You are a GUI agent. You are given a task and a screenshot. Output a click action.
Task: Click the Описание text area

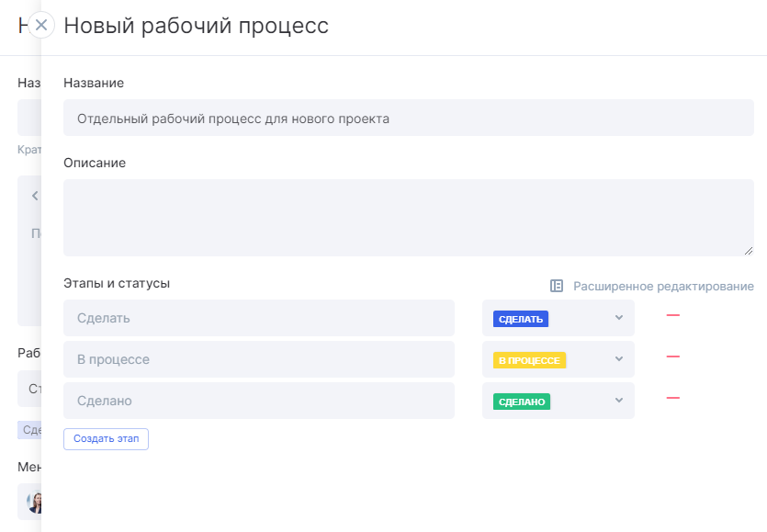[x=409, y=218]
